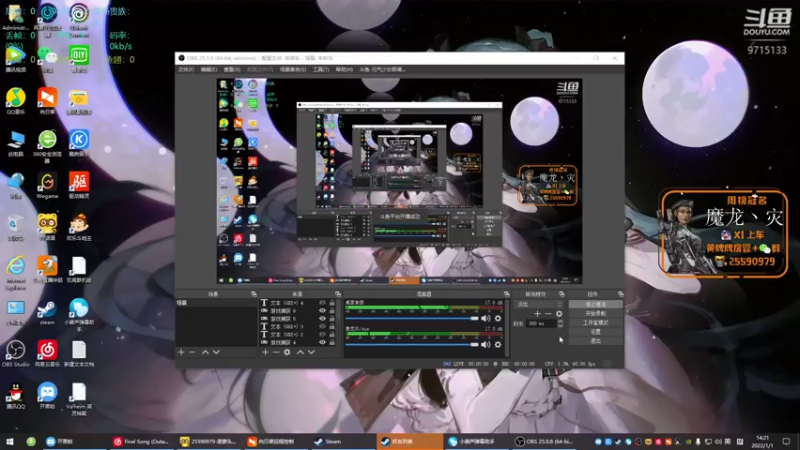Mute the 桌面音频 speaker in mixer

point(485,318)
